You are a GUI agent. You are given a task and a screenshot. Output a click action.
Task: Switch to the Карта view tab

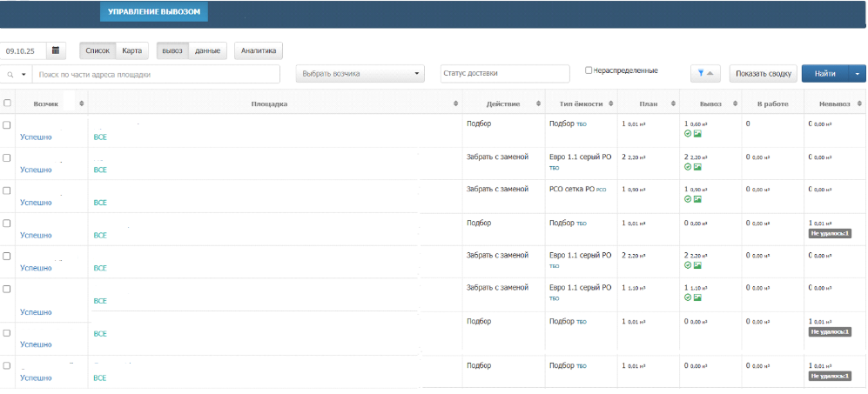[x=131, y=51]
